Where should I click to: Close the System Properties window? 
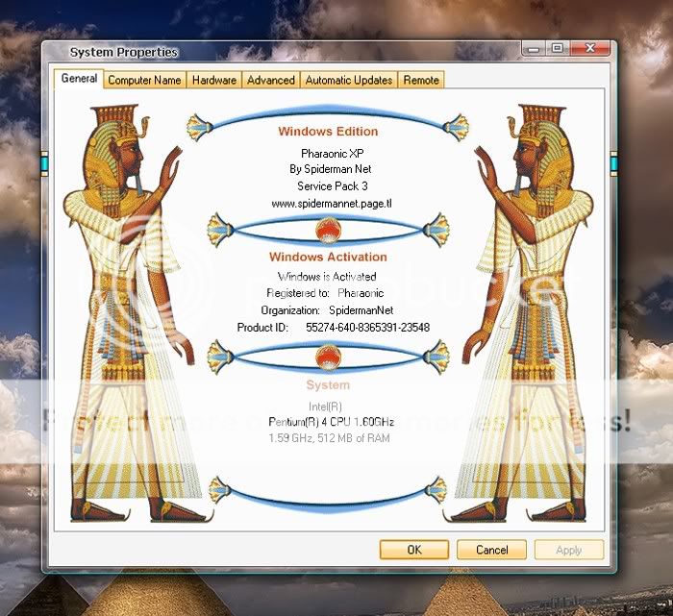click(590, 48)
